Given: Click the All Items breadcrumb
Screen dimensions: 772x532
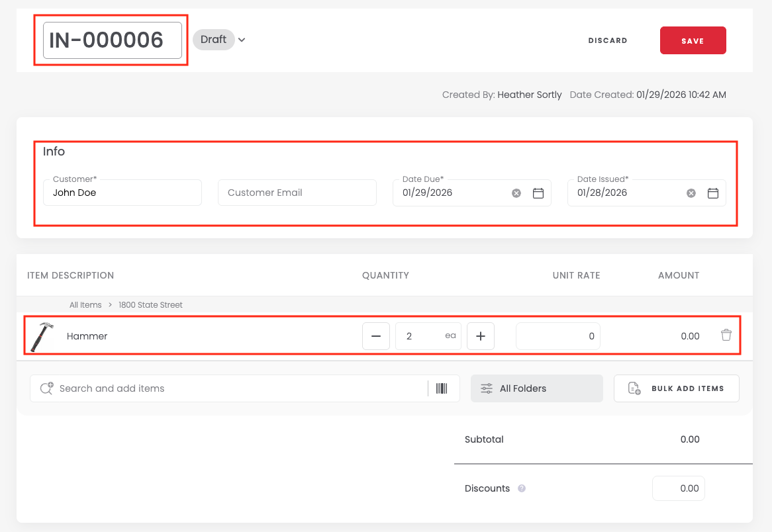Looking at the screenshot, I should (x=85, y=305).
